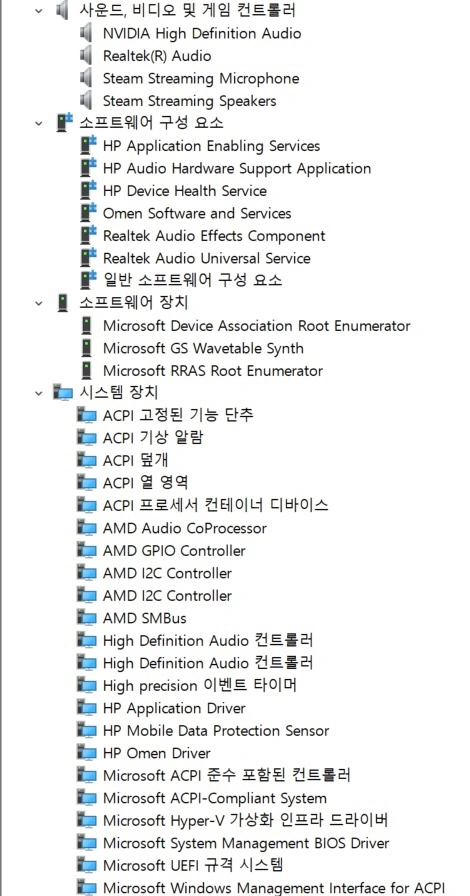Click the Microsoft GS Wavetable Synth icon
Image resolution: width=470 pixels, height=896 pixels.
pyautogui.click(x=86, y=348)
